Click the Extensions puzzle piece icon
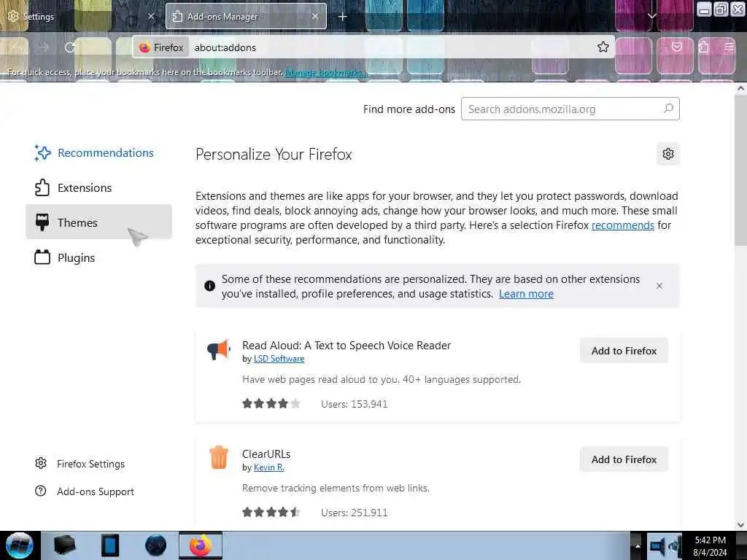 coord(42,187)
